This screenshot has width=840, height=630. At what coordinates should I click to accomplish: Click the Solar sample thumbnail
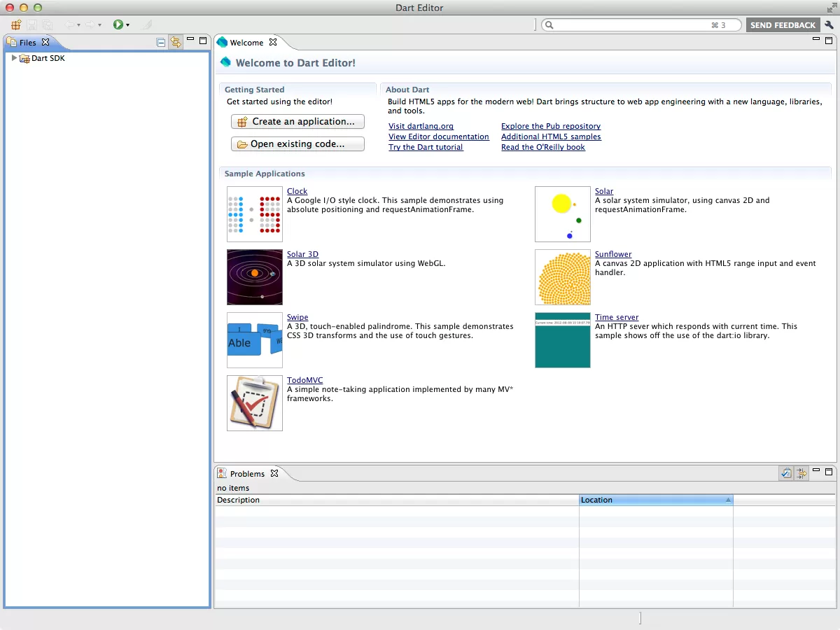(x=563, y=214)
